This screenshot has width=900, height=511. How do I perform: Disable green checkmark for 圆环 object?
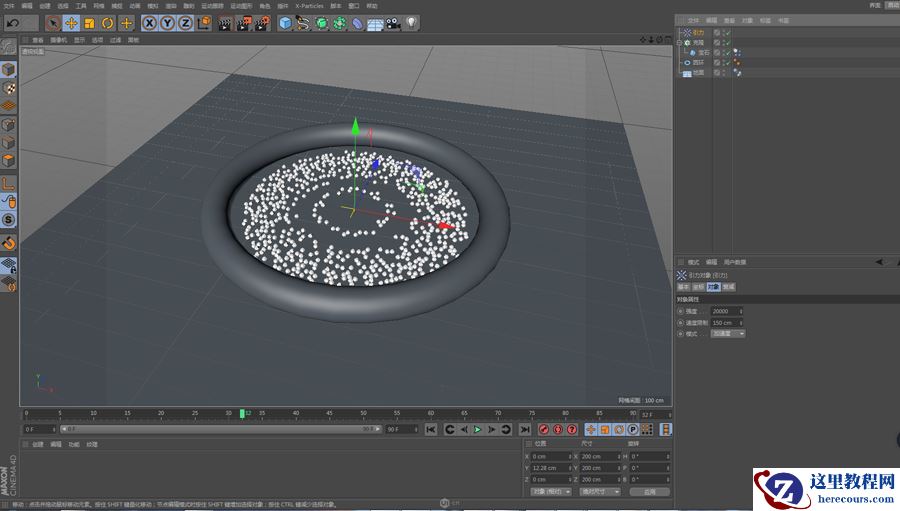[x=727, y=63]
